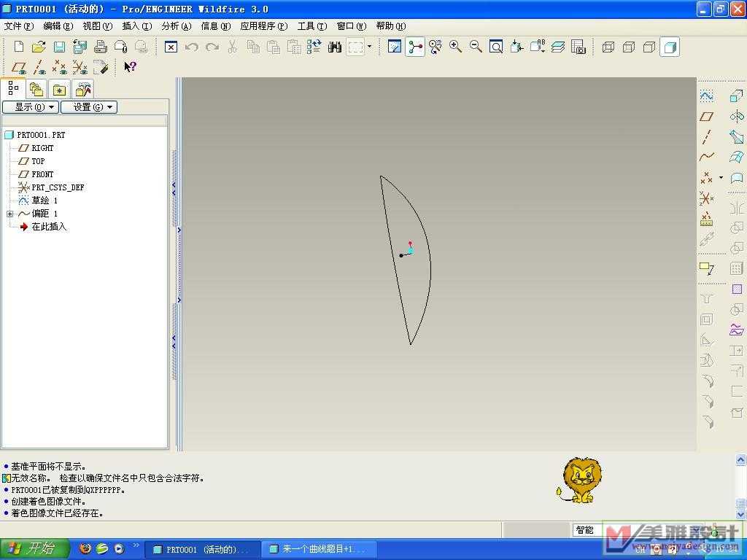This screenshot has height=560, width=747.
Task: Open the layers icon in top toolbar
Action: point(558,47)
